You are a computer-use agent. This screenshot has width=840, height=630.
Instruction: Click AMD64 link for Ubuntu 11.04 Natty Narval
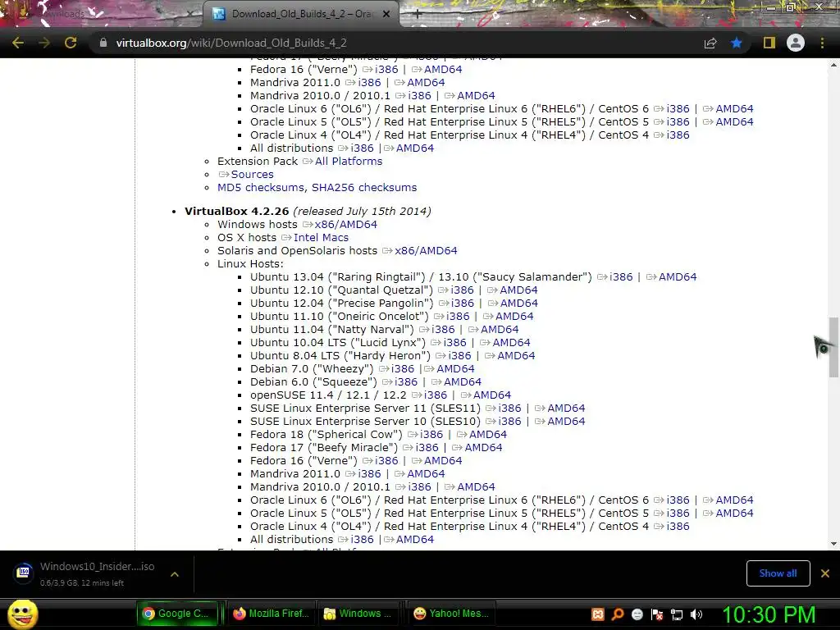(x=500, y=330)
